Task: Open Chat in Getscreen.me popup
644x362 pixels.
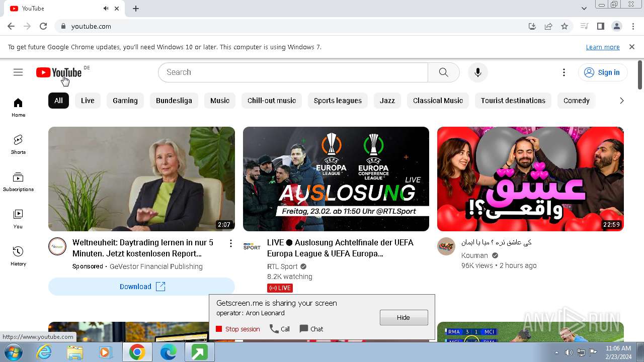Action: point(311,329)
